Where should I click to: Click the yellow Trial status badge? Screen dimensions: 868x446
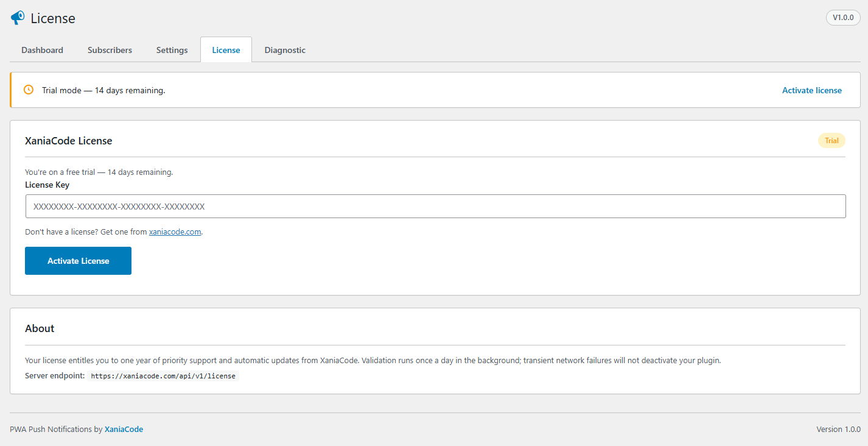(831, 141)
